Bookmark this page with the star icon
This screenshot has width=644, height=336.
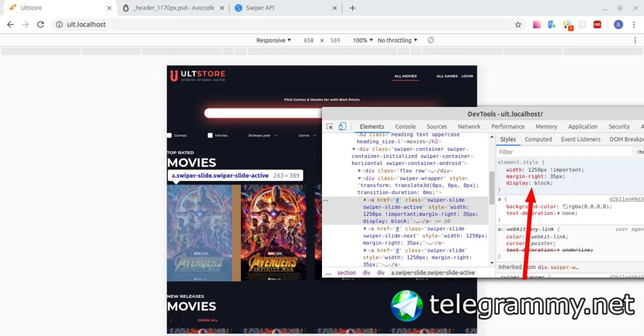pos(518,24)
